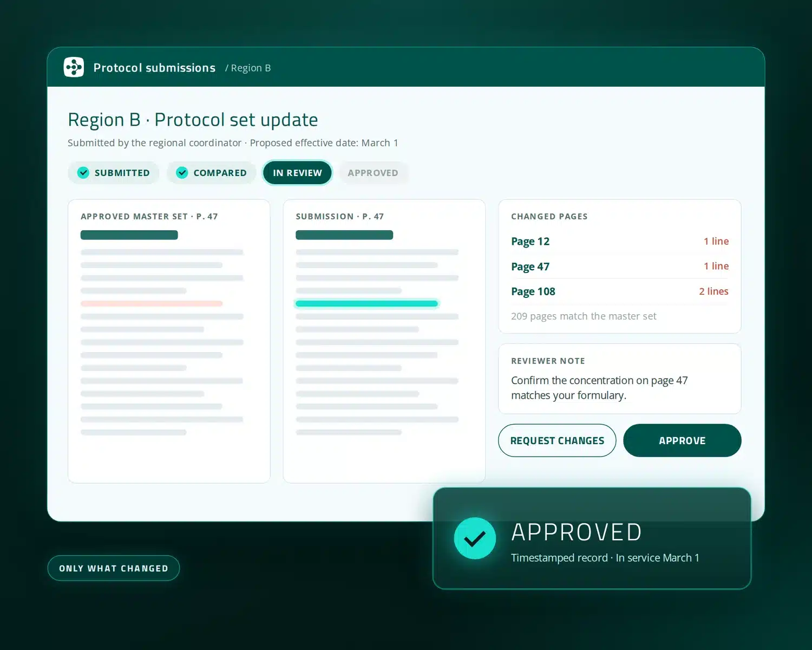Select the APPROVED status step
The width and height of the screenshot is (812, 650).
coord(373,173)
